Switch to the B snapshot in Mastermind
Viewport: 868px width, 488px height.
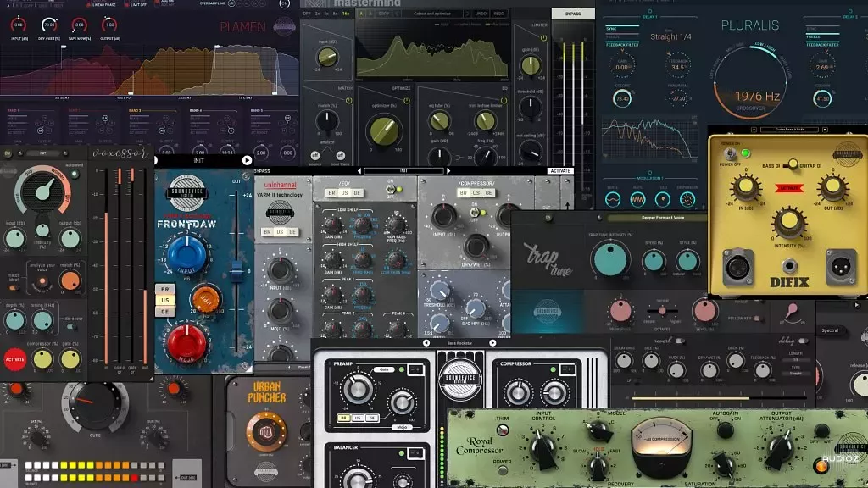(x=368, y=14)
